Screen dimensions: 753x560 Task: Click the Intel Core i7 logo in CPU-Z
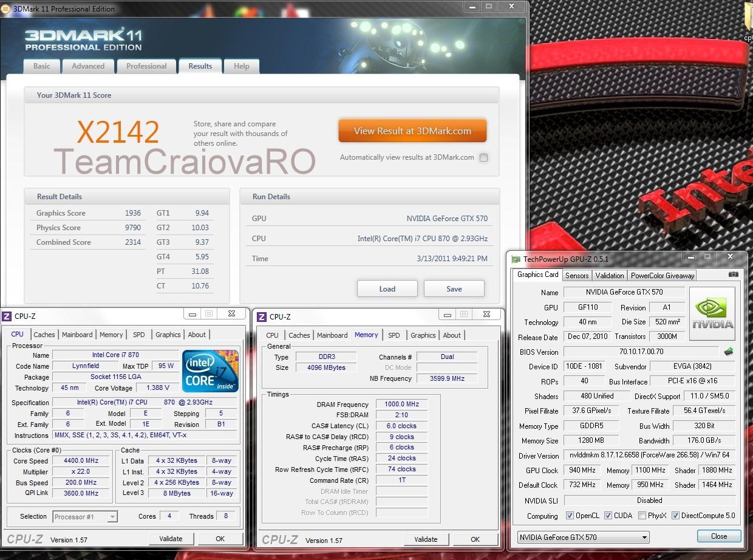[210, 371]
